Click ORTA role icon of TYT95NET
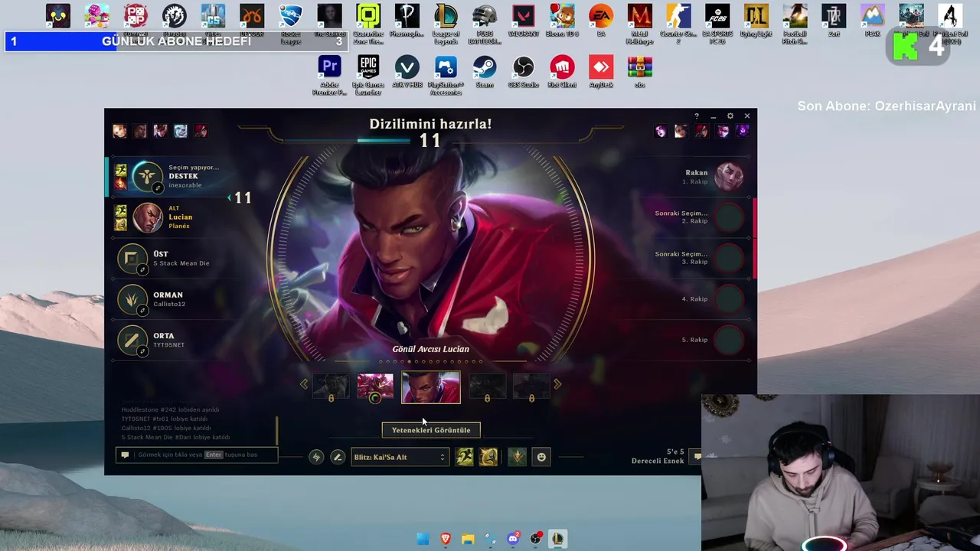This screenshot has width=980, height=551. click(132, 340)
